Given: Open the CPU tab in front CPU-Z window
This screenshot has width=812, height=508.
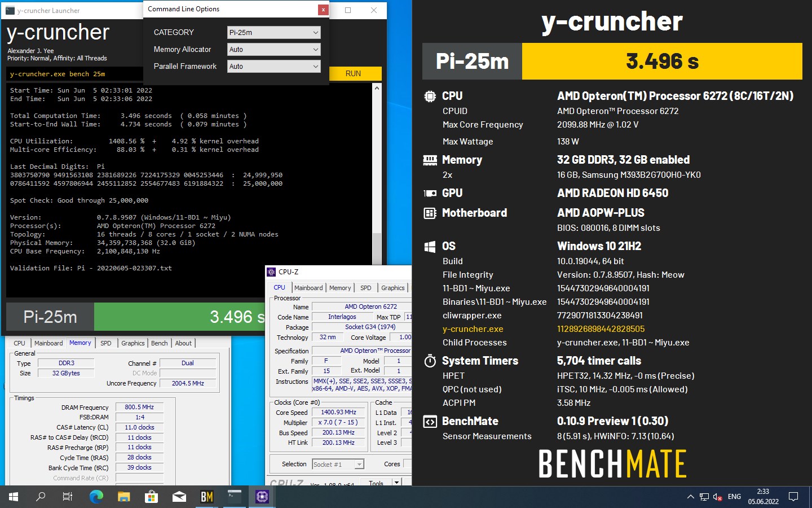Looking at the screenshot, I should click(279, 287).
